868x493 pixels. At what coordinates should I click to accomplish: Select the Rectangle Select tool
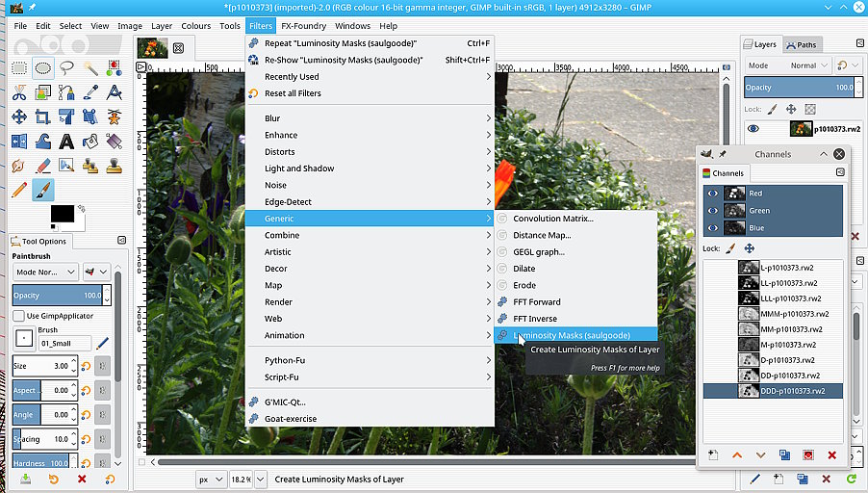pyautogui.click(x=19, y=68)
